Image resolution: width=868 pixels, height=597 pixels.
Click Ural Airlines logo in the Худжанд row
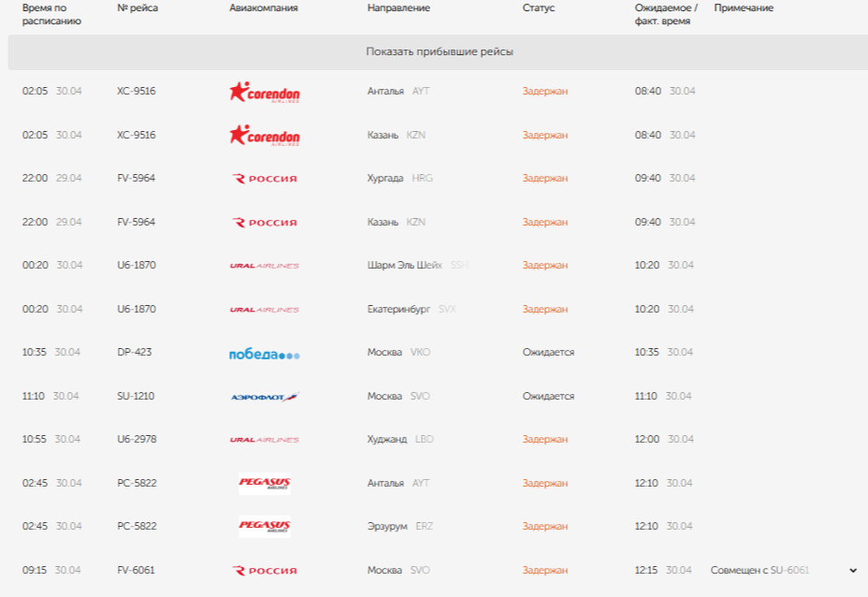click(x=264, y=440)
